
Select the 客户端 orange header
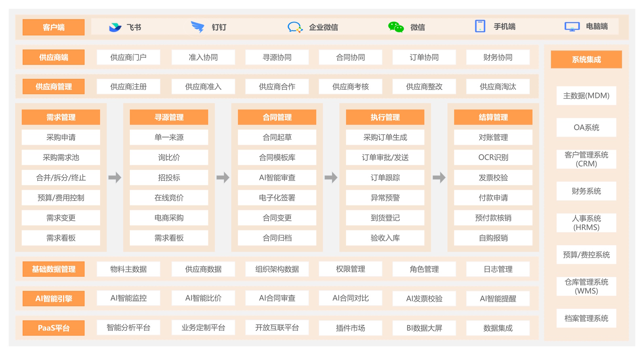pos(54,27)
